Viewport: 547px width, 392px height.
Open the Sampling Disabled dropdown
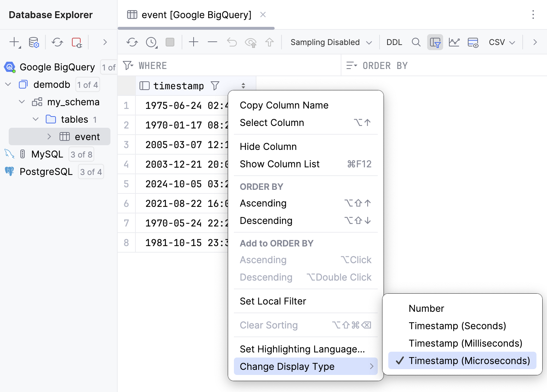(x=331, y=42)
